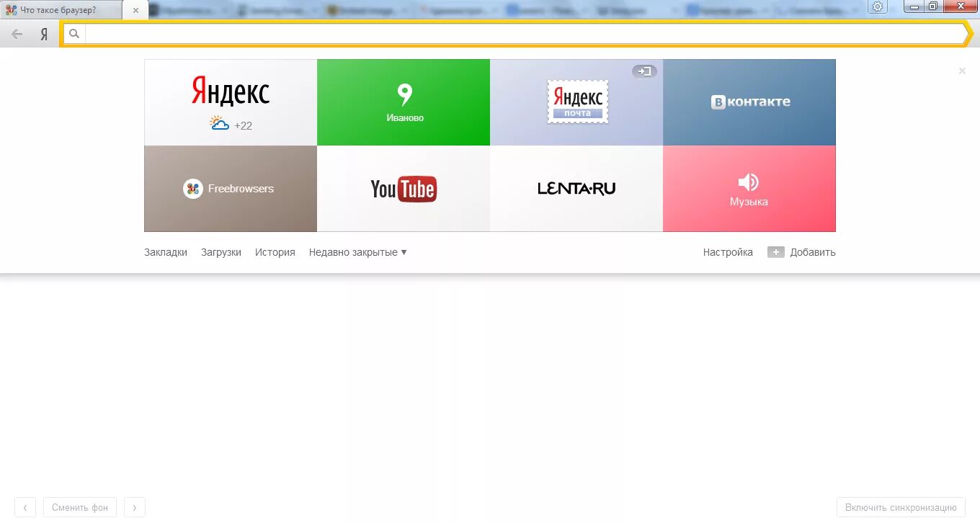The width and height of the screenshot is (980, 523).
Task: Close the tableau panel with the X
Action: click(x=962, y=71)
